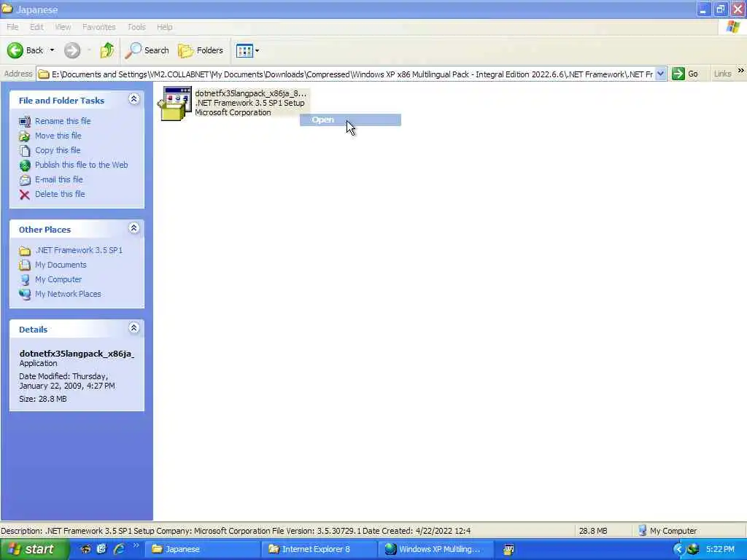Open the Back history dropdown arrow

[x=52, y=50]
